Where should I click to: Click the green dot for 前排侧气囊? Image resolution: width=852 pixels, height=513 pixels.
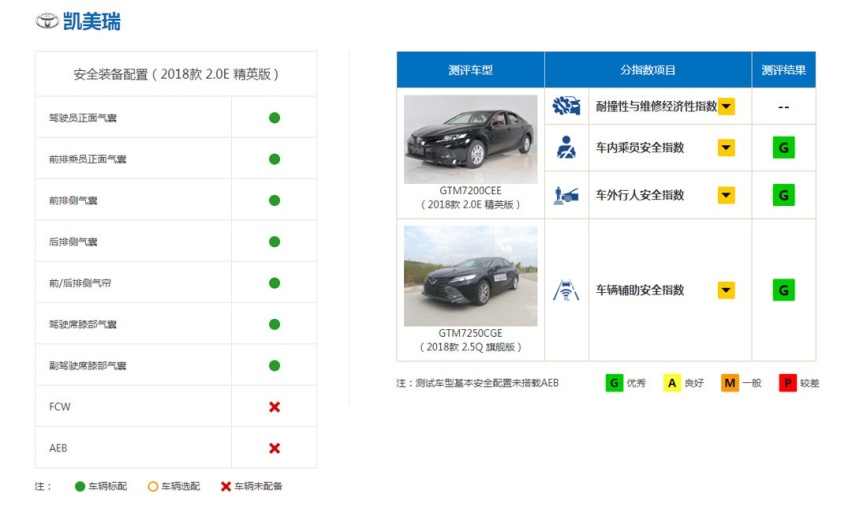click(x=274, y=201)
